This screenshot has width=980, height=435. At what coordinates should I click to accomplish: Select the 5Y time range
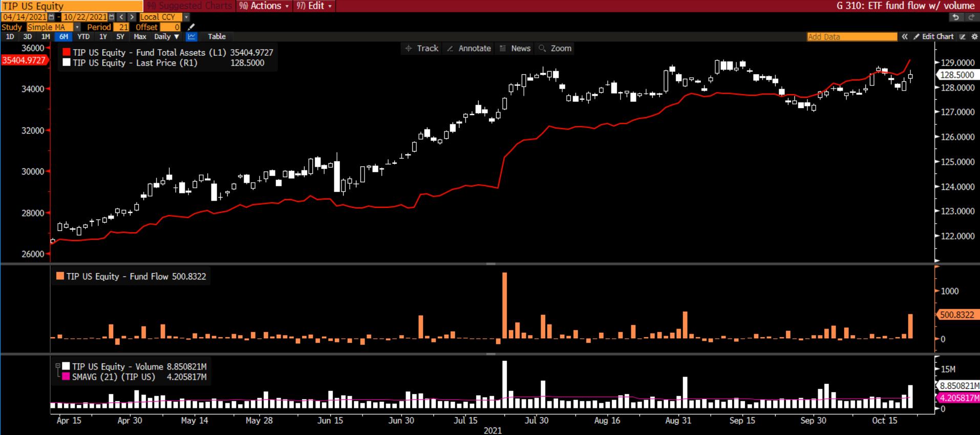120,36
